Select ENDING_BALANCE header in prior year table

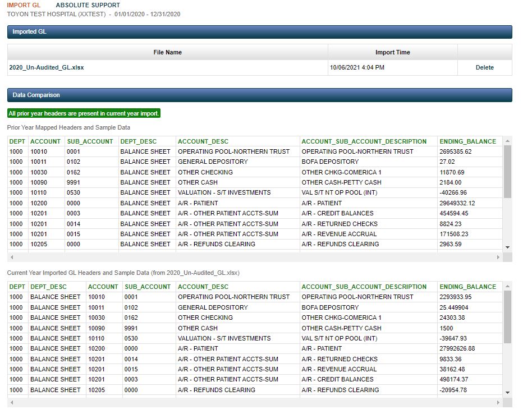point(467,141)
